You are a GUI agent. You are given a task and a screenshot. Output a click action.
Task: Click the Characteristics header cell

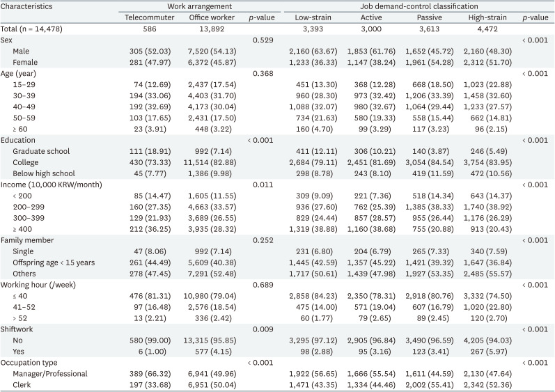coord(30,6)
